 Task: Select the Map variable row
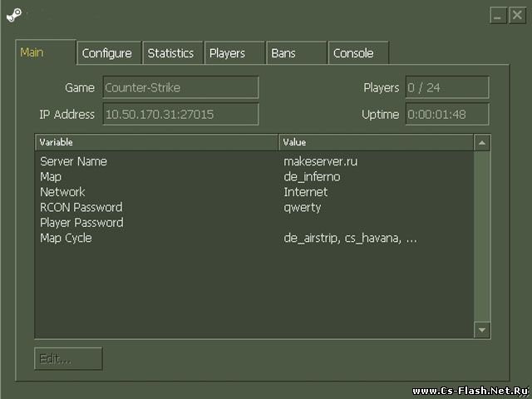click(51, 177)
